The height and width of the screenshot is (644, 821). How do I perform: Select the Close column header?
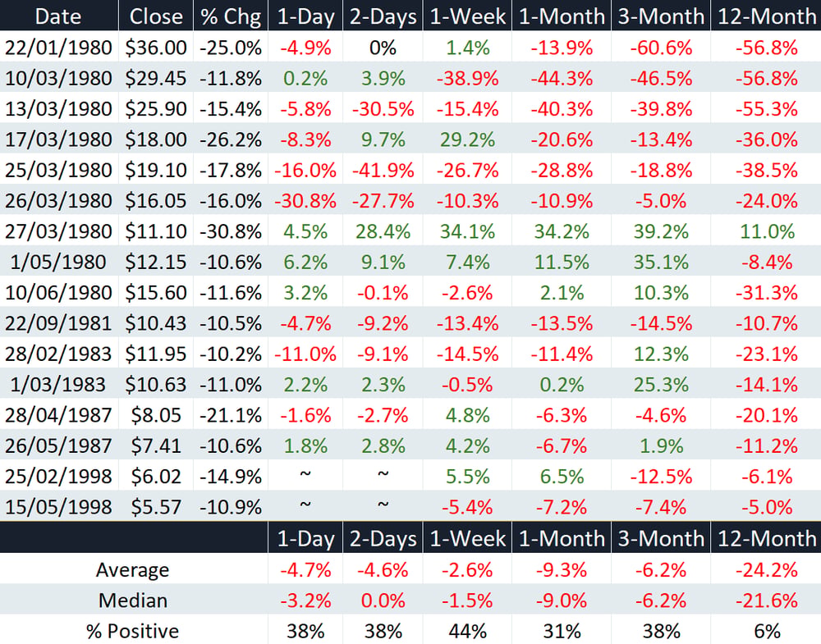point(156,16)
